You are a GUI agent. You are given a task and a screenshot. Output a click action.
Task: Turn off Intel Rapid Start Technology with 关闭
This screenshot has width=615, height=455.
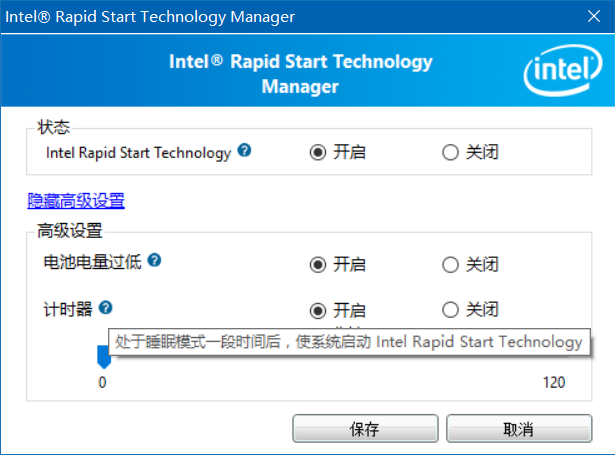[x=450, y=153]
